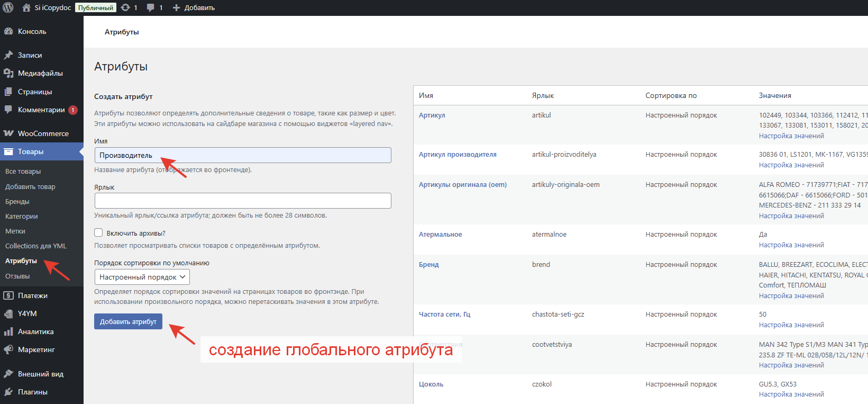Enable the Включить архивы checkbox
The height and width of the screenshot is (404, 868).
click(98, 232)
